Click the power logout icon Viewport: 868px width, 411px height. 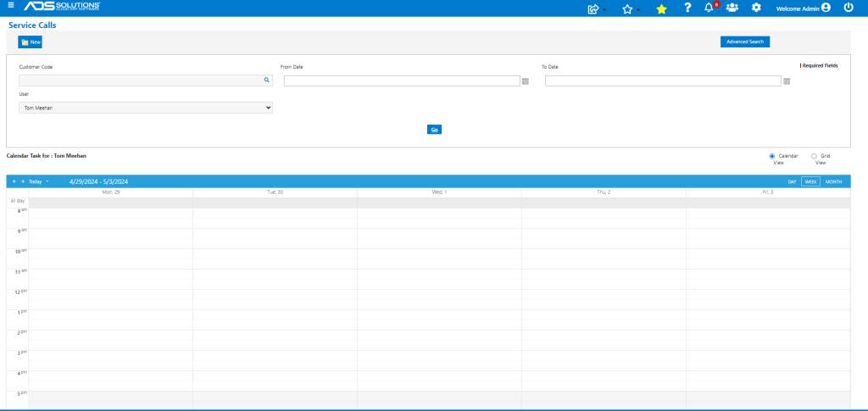point(848,8)
